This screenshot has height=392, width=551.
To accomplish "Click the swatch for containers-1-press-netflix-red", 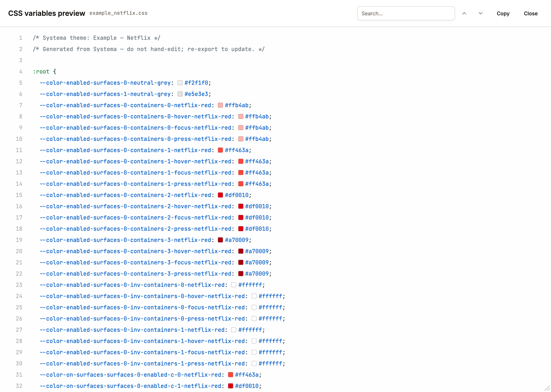I will pyautogui.click(x=241, y=184).
